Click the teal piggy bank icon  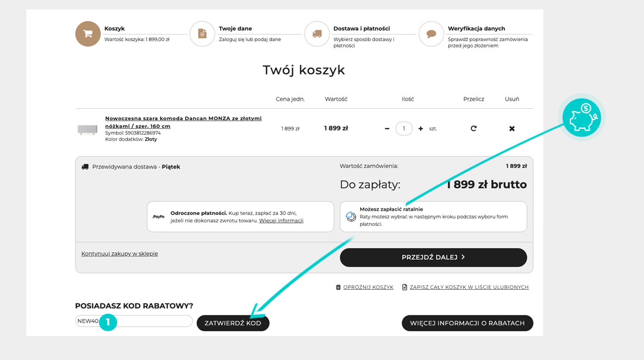[581, 118]
